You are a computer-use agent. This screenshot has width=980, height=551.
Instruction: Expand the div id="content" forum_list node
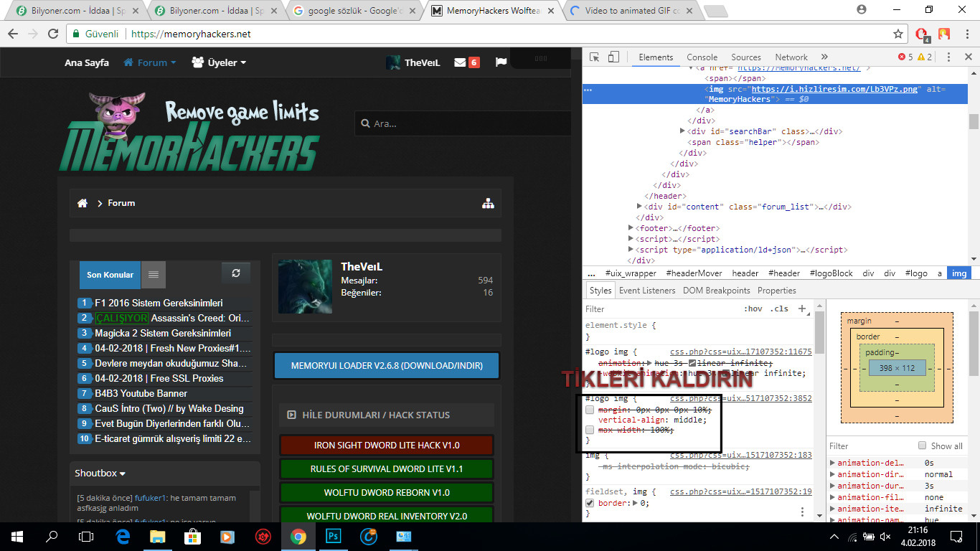point(639,207)
